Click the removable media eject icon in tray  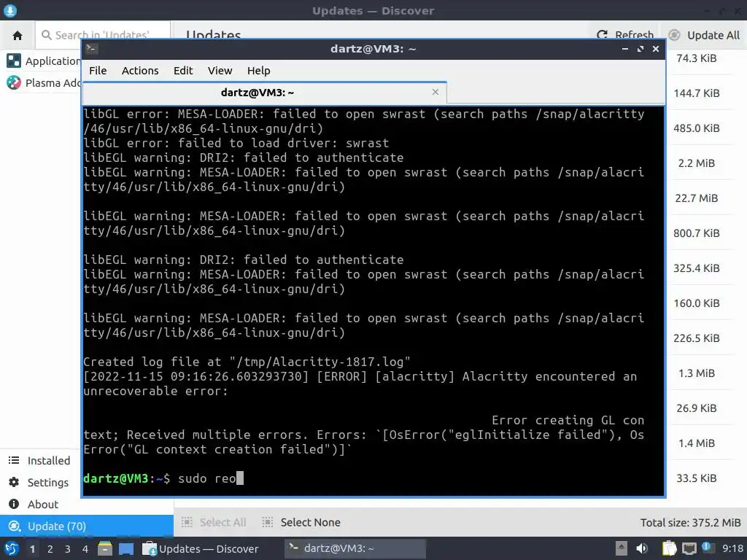[621, 548]
